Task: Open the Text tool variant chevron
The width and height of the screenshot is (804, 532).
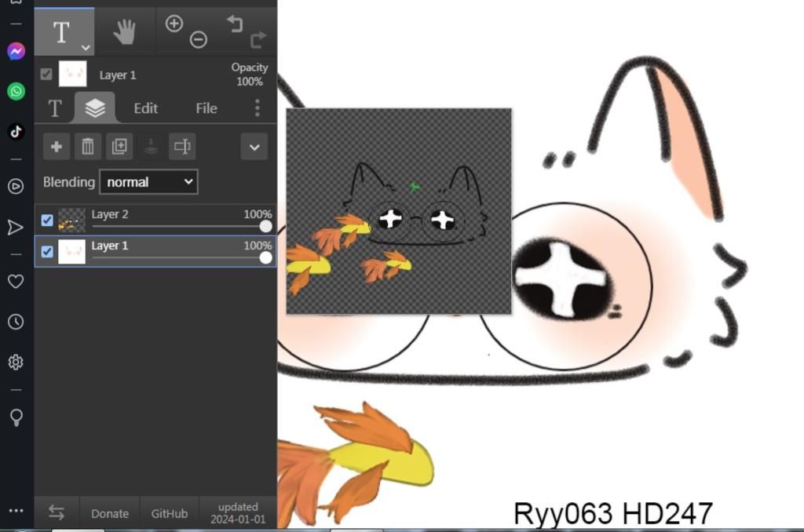Action: tap(86, 48)
